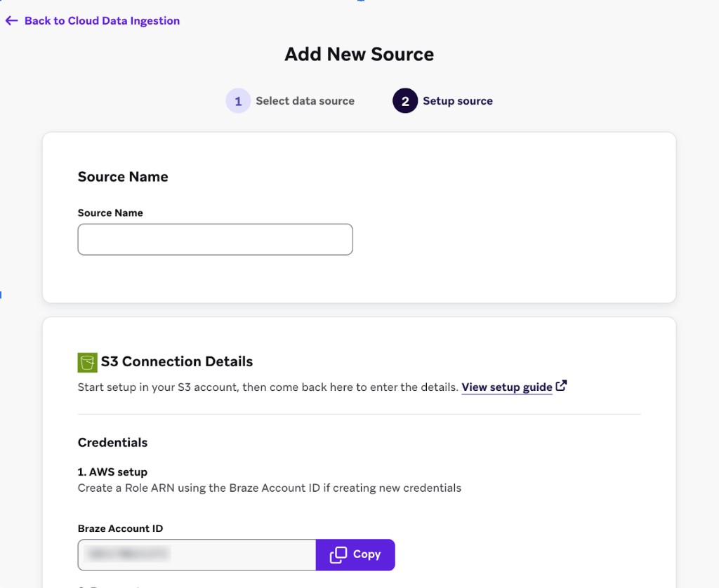
Task: Focus the Source Name text field
Action: 215,239
